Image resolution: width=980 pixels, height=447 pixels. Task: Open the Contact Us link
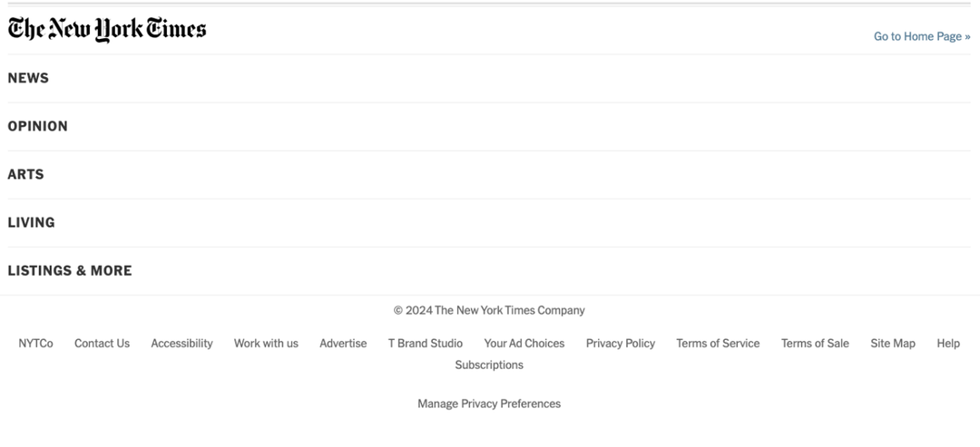pyautogui.click(x=102, y=344)
